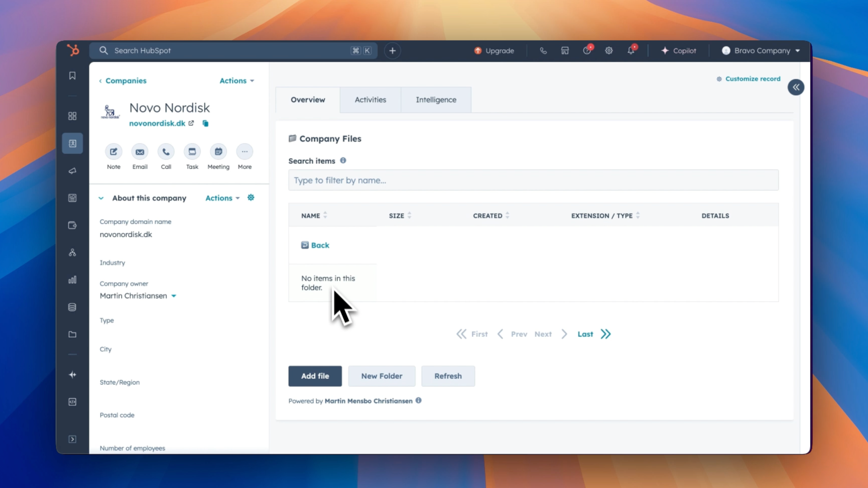Image resolution: width=868 pixels, height=488 pixels.
Task: Open the top Actions dropdown beside Companies
Action: [x=237, y=81]
